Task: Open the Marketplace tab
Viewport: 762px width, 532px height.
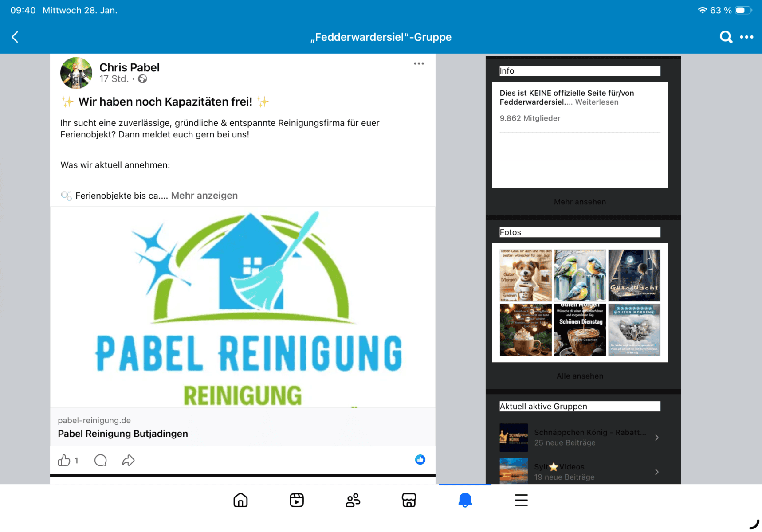Action: coord(409,500)
